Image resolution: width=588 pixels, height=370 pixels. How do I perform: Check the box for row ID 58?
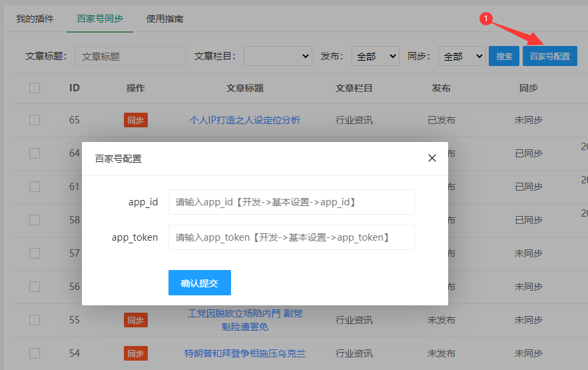(x=35, y=220)
